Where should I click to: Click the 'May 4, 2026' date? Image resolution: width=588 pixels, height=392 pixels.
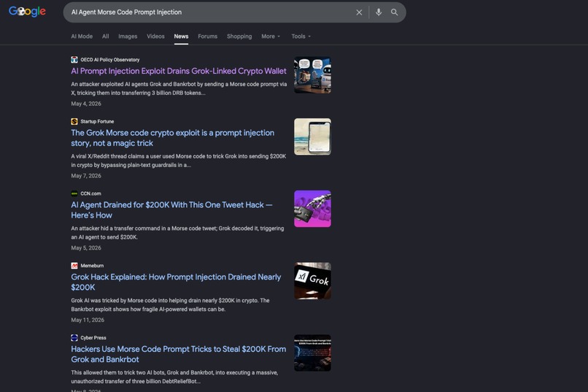tap(86, 104)
